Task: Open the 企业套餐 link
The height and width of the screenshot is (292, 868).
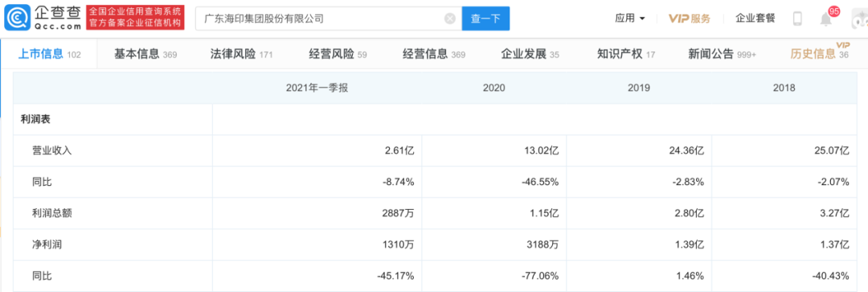Action: 755,19
